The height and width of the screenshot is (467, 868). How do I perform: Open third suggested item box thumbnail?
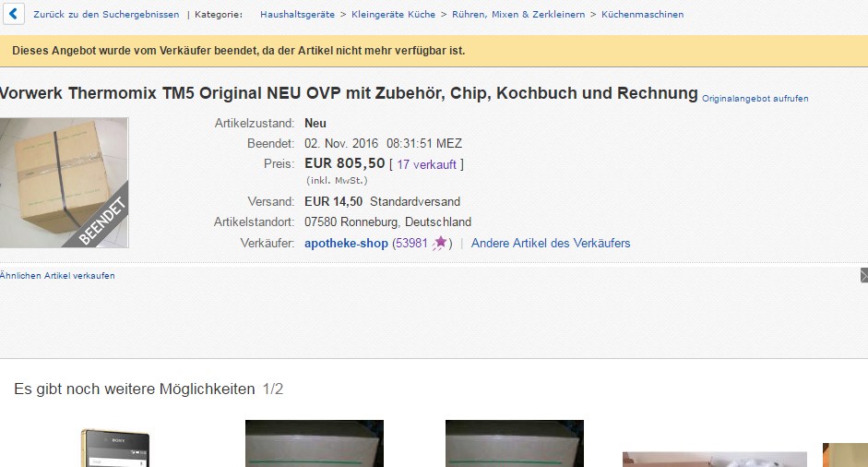515,443
